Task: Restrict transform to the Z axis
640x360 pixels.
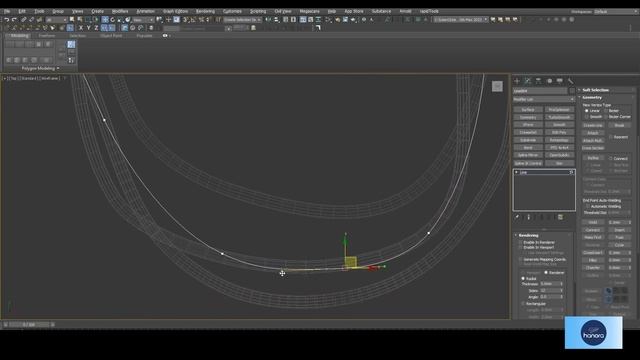Action: 96,28
